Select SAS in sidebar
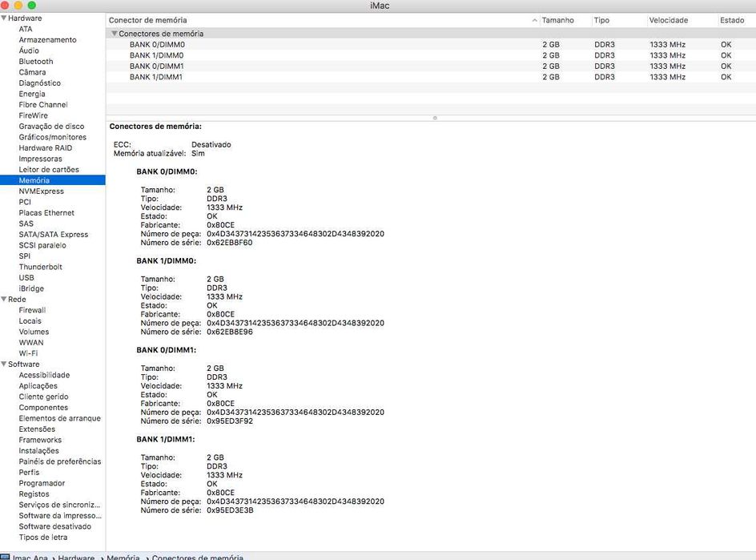The image size is (756, 560). coord(26,224)
